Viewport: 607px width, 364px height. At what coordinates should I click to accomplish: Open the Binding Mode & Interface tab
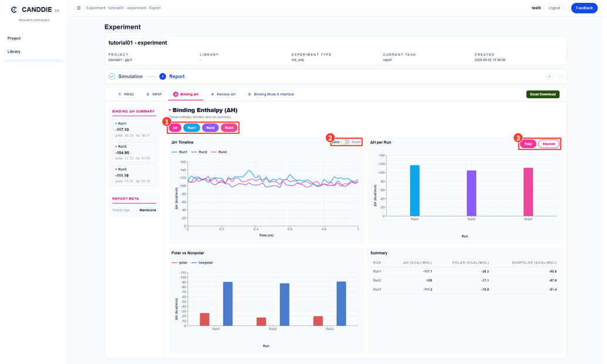(x=271, y=94)
